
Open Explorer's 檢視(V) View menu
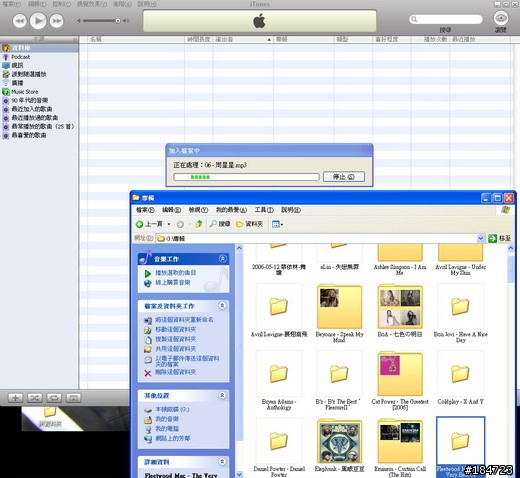[x=198, y=210]
